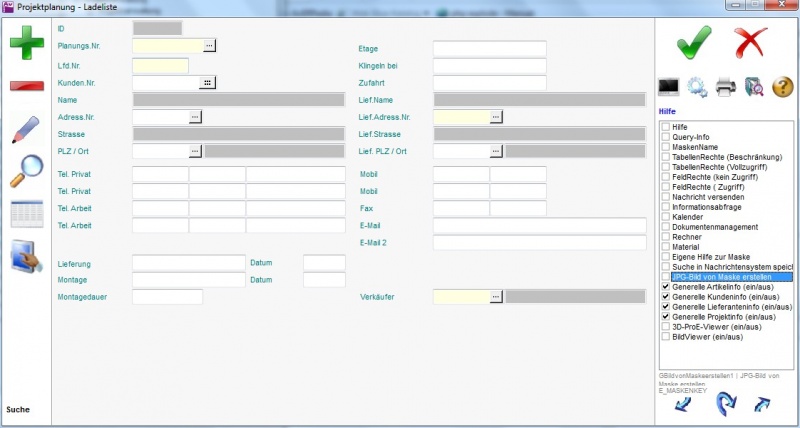Confirm with the green checkmark icon
Image resolution: width=800 pixels, height=428 pixels.
click(692, 45)
